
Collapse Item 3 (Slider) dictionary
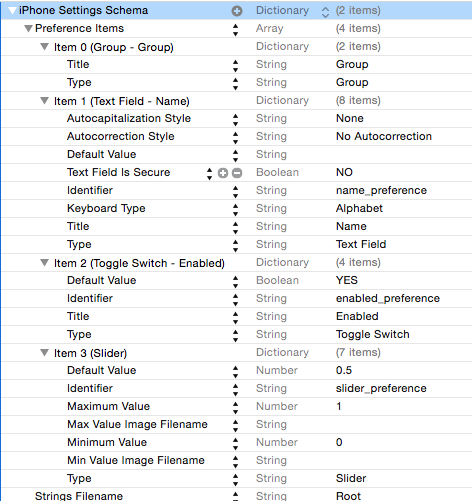(44, 353)
